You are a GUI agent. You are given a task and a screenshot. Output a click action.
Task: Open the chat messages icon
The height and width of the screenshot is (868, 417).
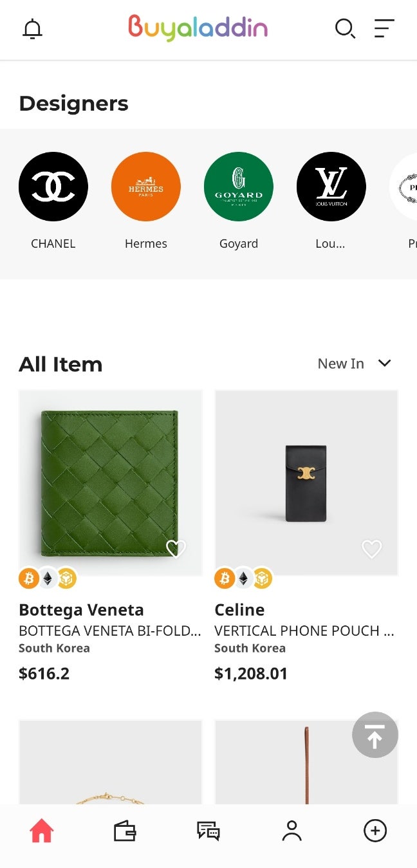208,831
